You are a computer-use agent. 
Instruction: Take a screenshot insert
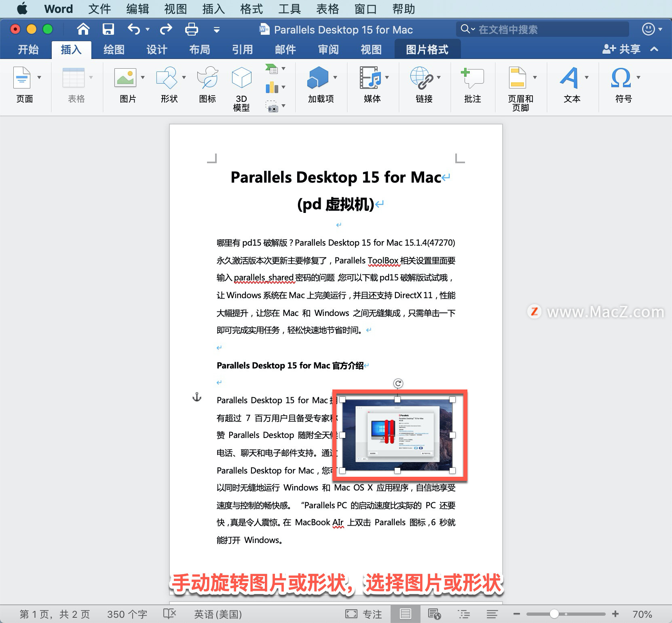tap(272, 106)
